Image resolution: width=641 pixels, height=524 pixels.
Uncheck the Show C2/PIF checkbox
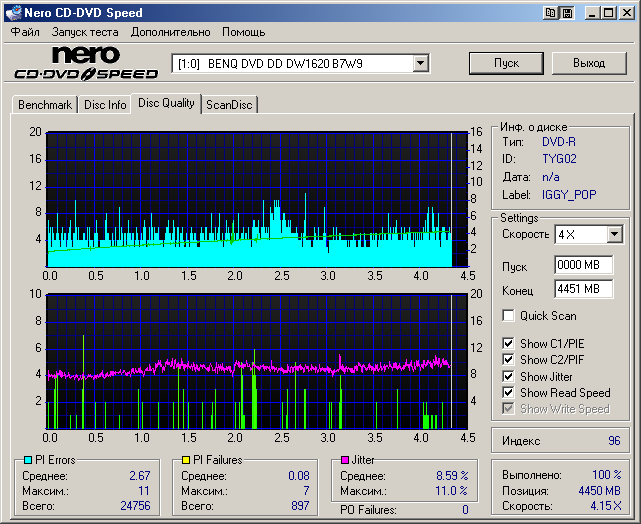(509, 361)
